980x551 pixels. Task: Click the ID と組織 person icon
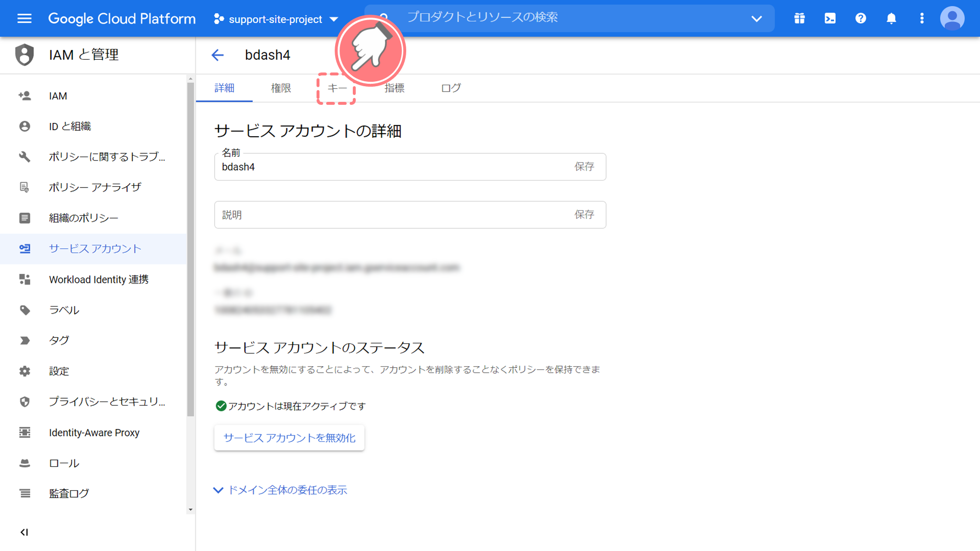point(24,126)
